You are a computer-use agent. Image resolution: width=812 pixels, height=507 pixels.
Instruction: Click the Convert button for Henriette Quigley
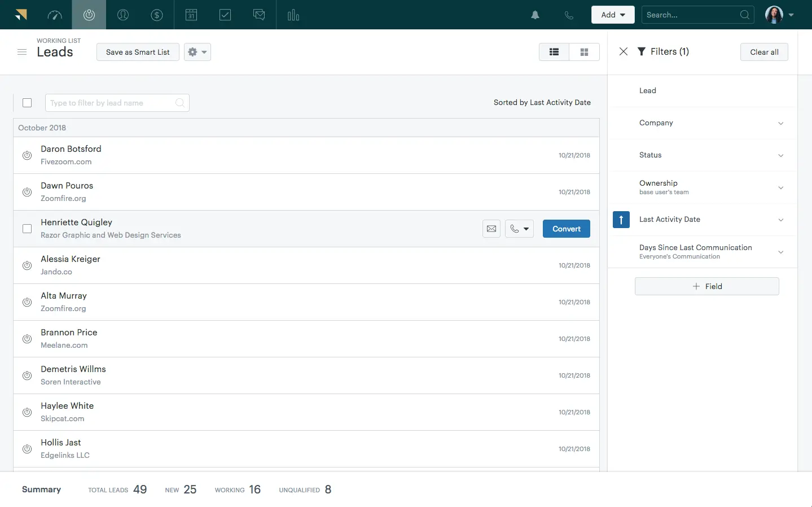(x=566, y=229)
